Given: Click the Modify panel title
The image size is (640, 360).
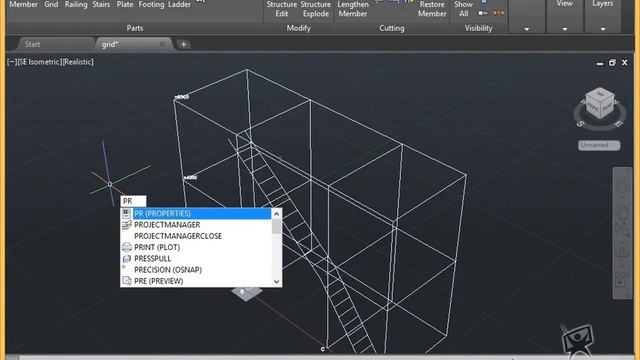Looking at the screenshot, I should pos(298,28).
